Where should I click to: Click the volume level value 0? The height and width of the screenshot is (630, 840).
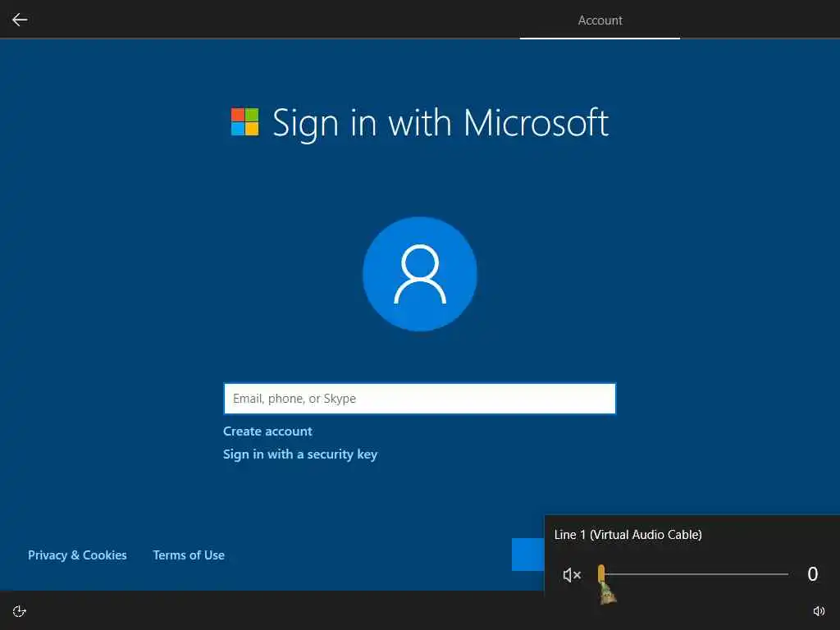[x=813, y=574]
